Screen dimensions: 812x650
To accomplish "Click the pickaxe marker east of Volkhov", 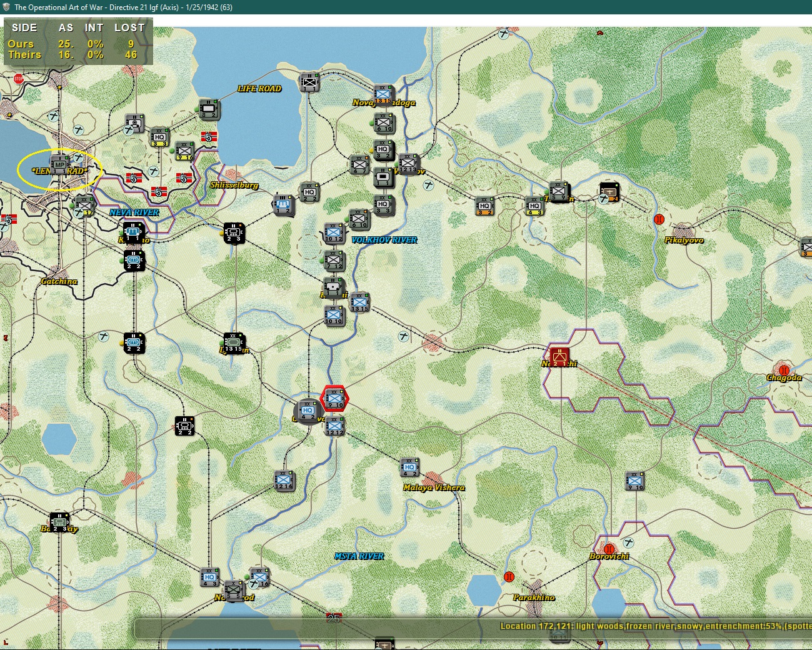I will point(428,185).
